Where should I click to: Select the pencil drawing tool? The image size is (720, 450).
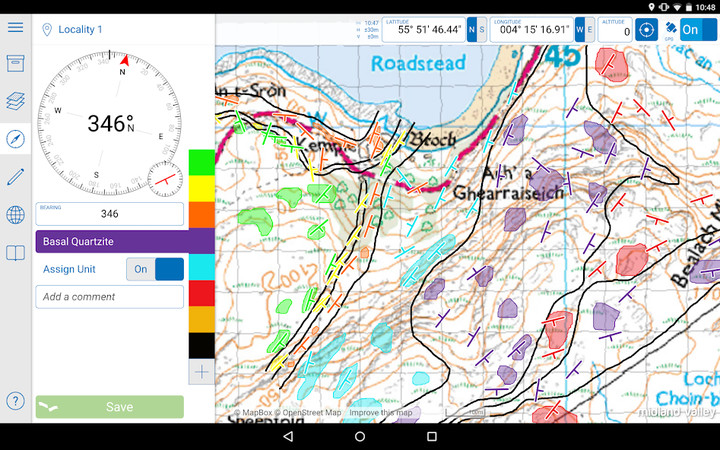pos(15,177)
